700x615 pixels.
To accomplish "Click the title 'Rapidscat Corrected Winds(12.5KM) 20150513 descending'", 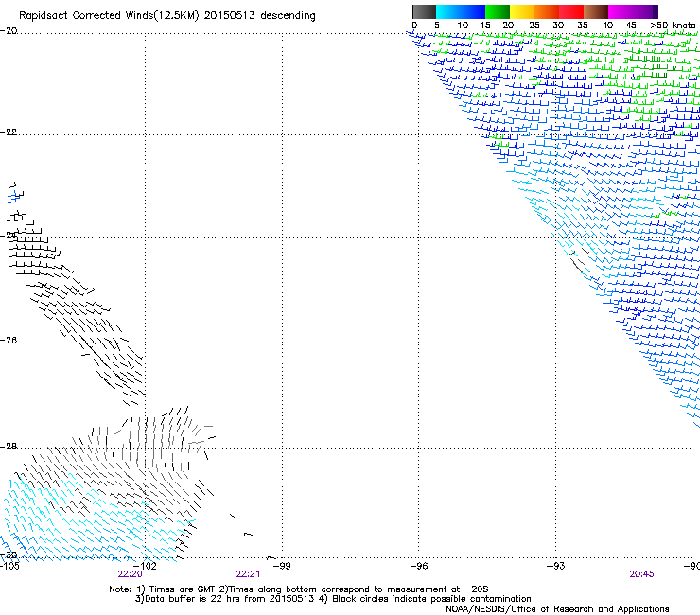I will pyautogui.click(x=167, y=16).
